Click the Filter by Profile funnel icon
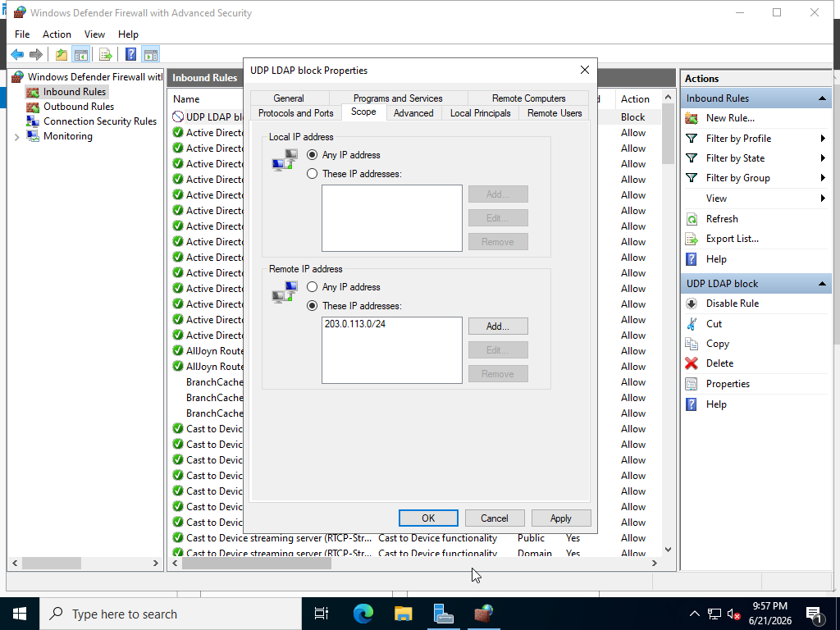This screenshot has height=630, width=840. tap(692, 139)
